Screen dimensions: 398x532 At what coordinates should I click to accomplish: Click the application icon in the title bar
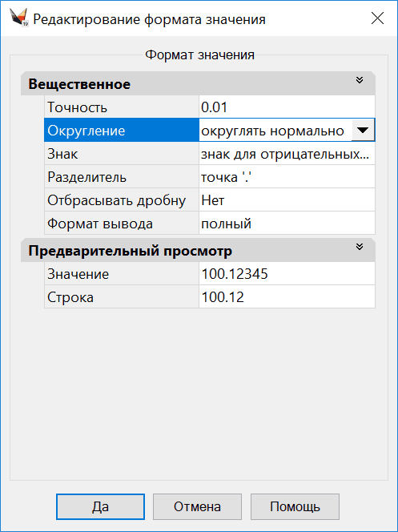[19, 18]
